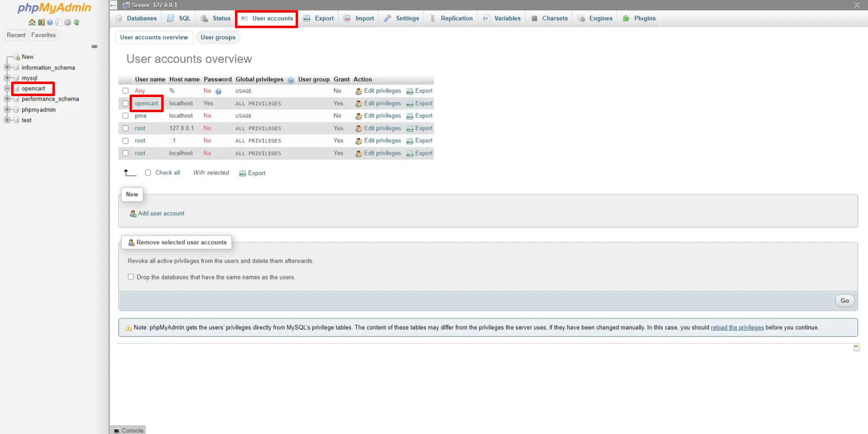Click the Go button
The width and height of the screenshot is (868, 434).
pyautogui.click(x=845, y=301)
